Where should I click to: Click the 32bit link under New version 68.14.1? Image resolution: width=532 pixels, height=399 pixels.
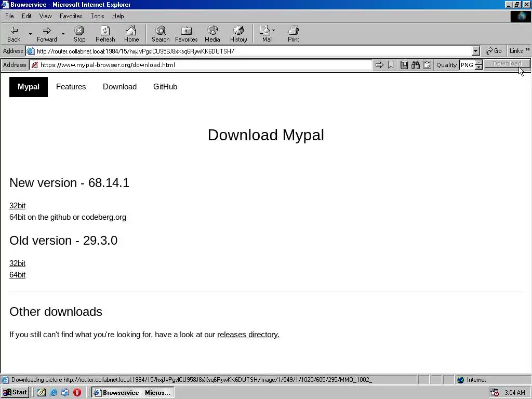click(x=17, y=206)
